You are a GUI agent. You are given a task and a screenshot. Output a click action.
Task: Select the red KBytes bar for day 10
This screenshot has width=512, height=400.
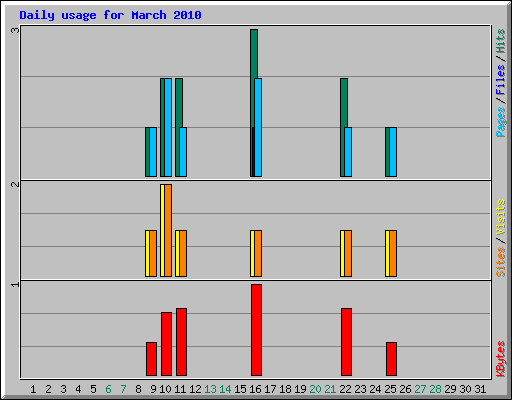coord(166,344)
